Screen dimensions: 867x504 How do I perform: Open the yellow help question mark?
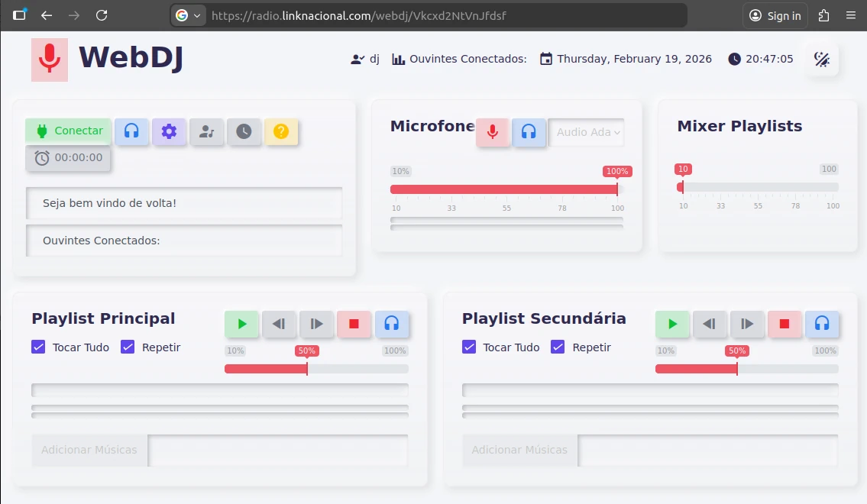(x=280, y=131)
